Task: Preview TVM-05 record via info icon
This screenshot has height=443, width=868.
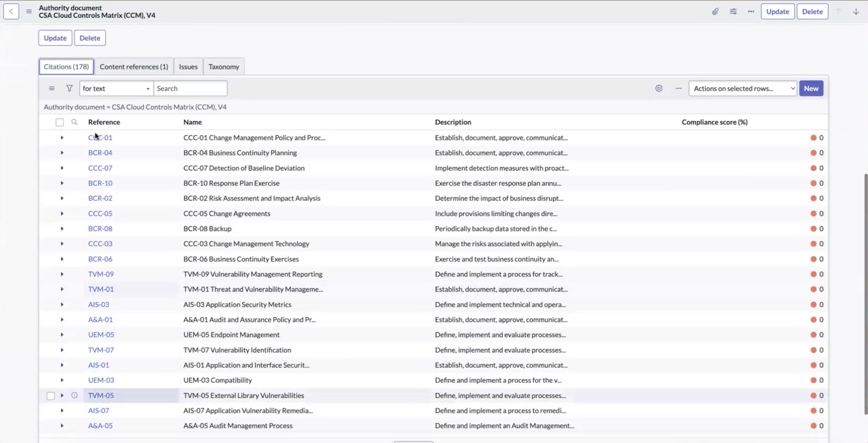Action: point(75,396)
